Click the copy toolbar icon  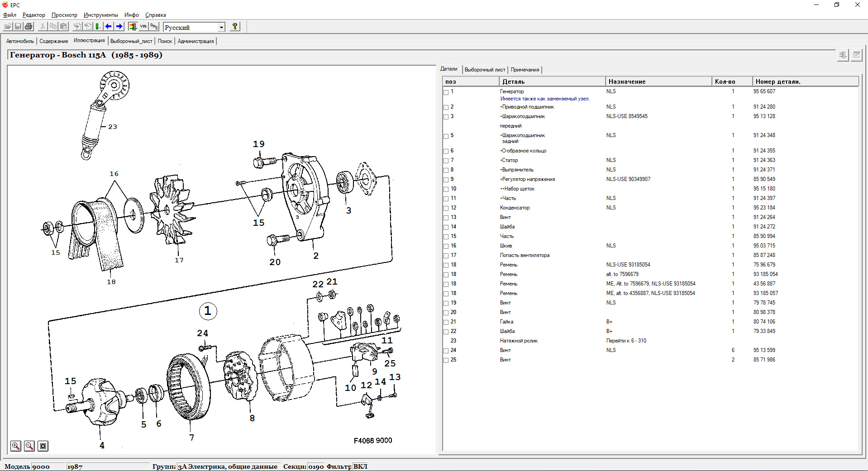[x=53, y=27]
